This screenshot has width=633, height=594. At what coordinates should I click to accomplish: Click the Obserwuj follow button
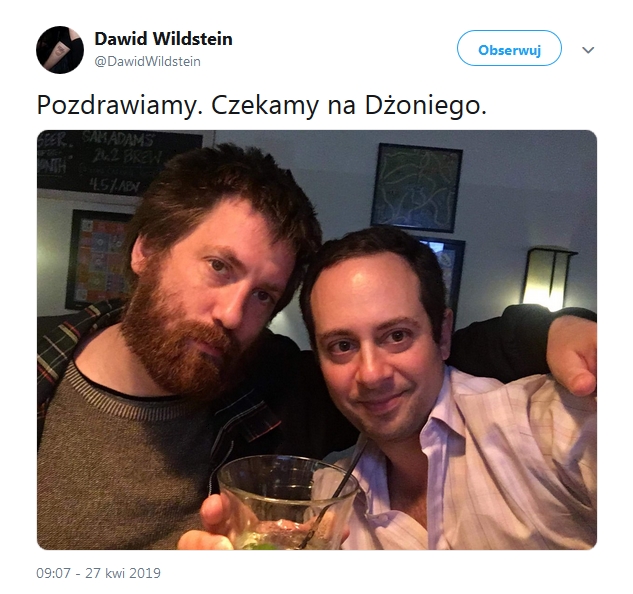coord(509,48)
